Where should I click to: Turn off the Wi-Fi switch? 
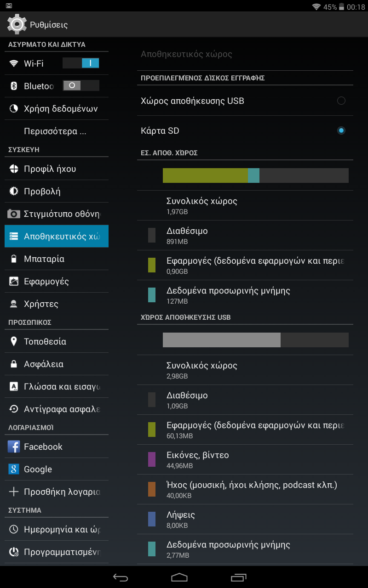(x=81, y=63)
